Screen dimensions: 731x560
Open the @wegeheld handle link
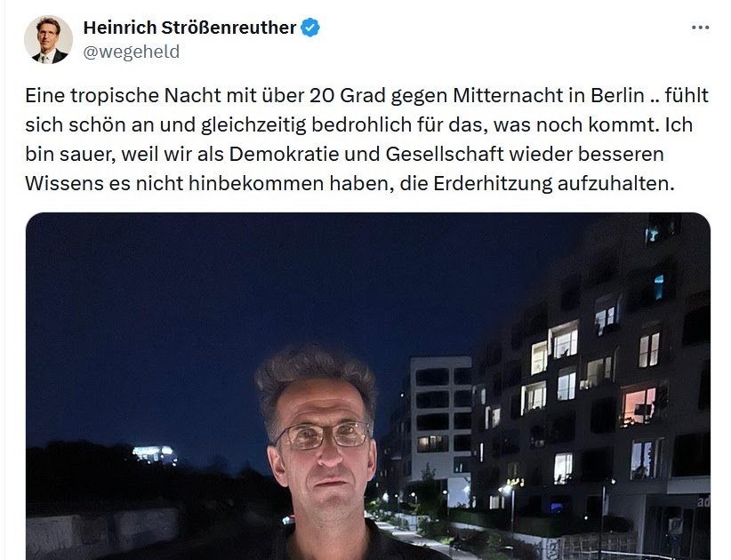pyautogui.click(x=131, y=52)
